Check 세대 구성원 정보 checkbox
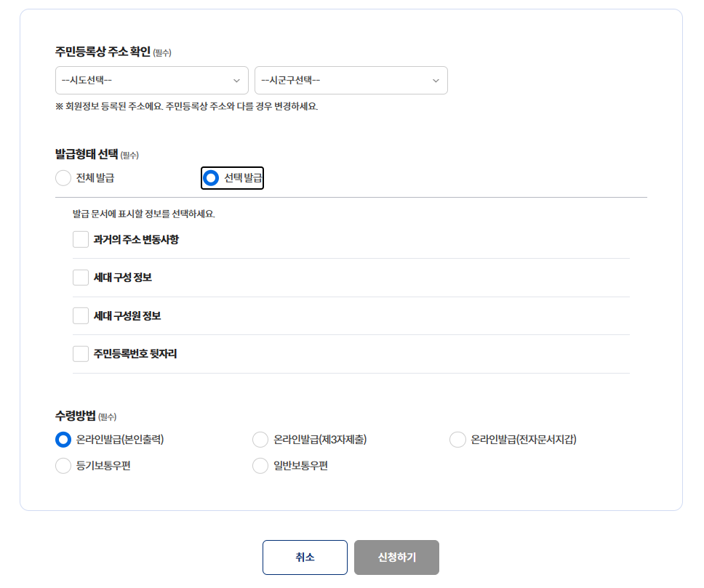This screenshot has height=588, width=704. 81,315
